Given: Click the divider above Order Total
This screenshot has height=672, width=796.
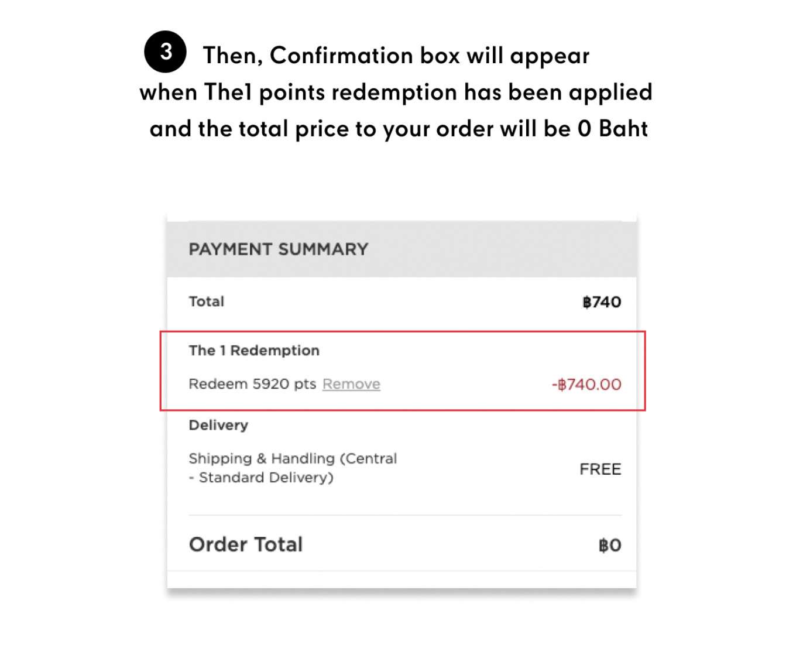Looking at the screenshot, I should pyautogui.click(x=405, y=515).
